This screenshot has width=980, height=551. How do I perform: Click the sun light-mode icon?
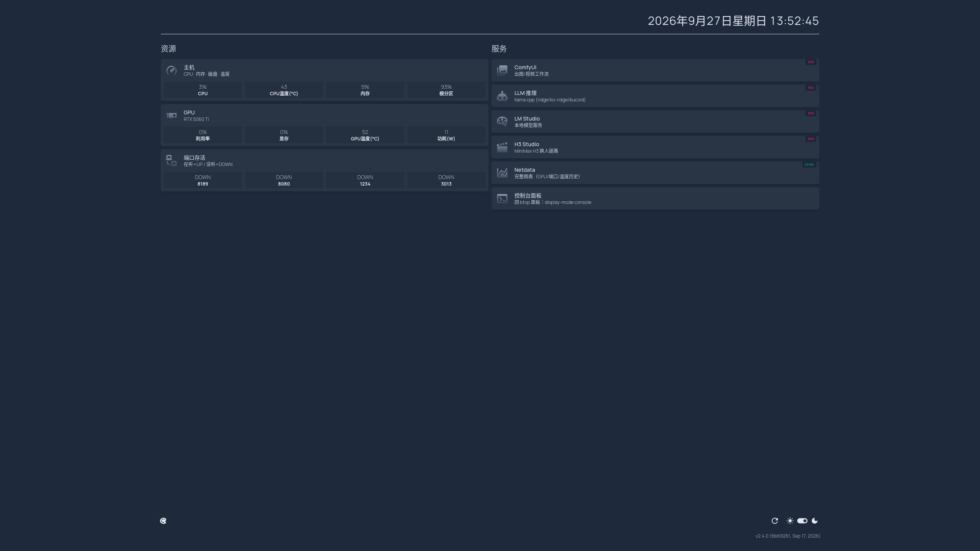pyautogui.click(x=790, y=521)
